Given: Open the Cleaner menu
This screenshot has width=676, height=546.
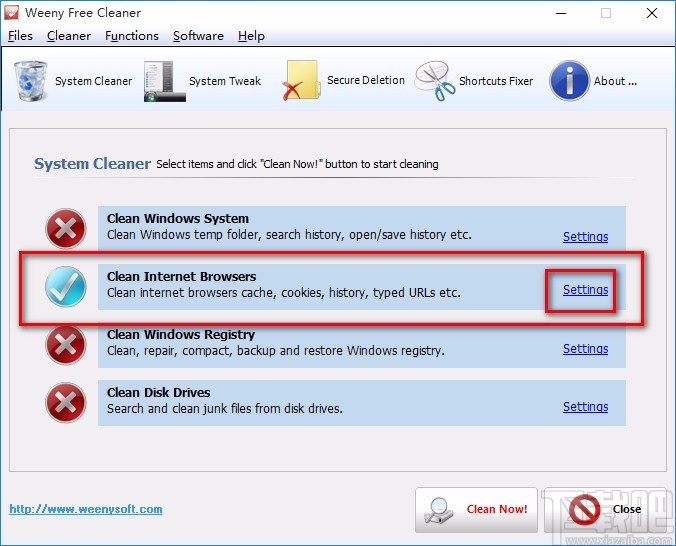Looking at the screenshot, I should point(69,36).
